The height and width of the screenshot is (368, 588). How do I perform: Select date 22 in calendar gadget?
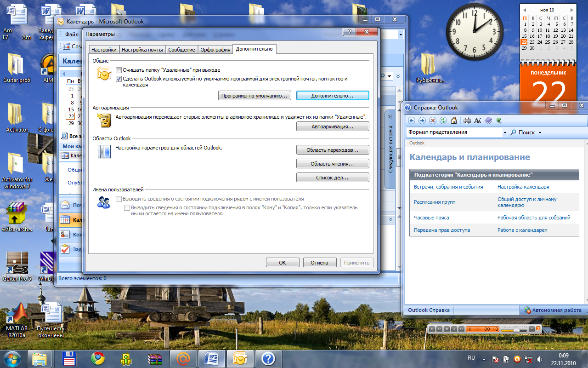(x=524, y=42)
